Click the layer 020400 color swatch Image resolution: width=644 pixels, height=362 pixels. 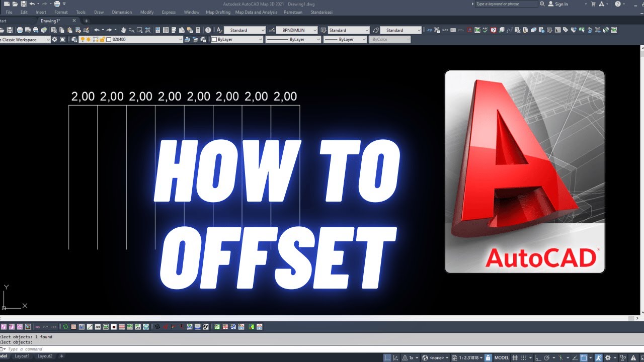tap(109, 39)
